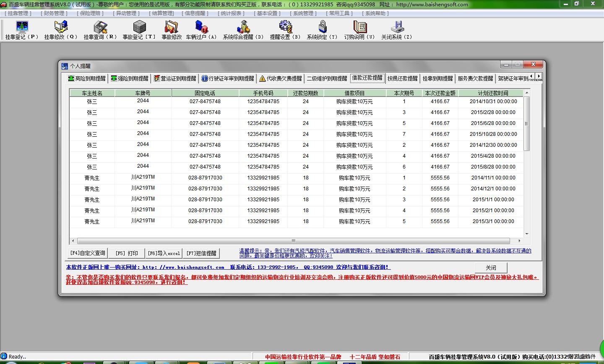This screenshot has width=604, height=364.
Task: Click tab strip left scroll arrow
Action: 532,76
